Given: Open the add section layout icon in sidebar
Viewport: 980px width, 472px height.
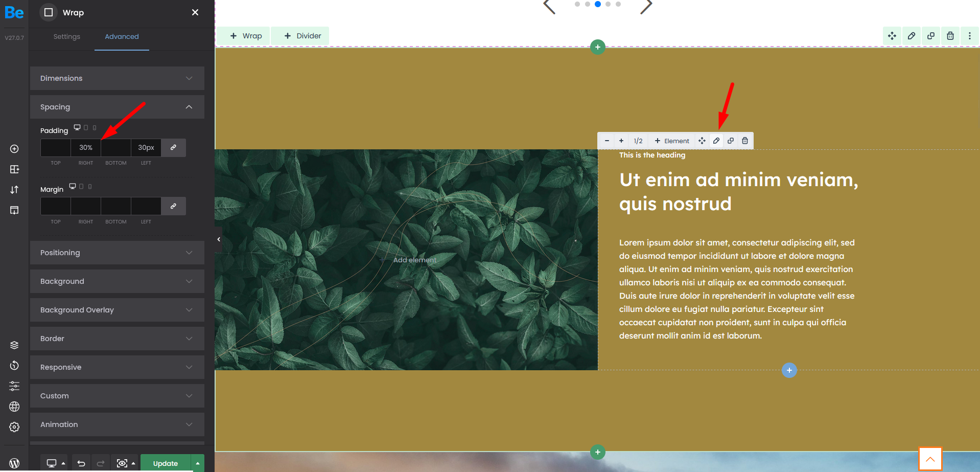Looking at the screenshot, I should [14, 169].
